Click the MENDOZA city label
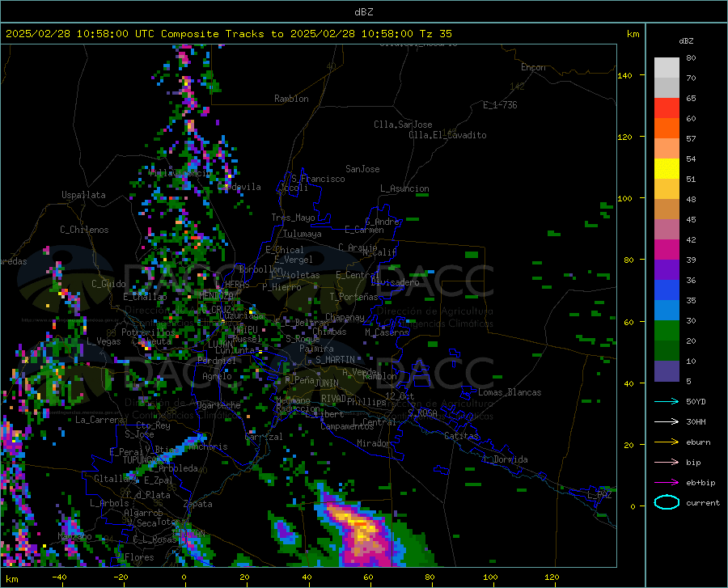728x588 pixels. pyautogui.click(x=216, y=295)
